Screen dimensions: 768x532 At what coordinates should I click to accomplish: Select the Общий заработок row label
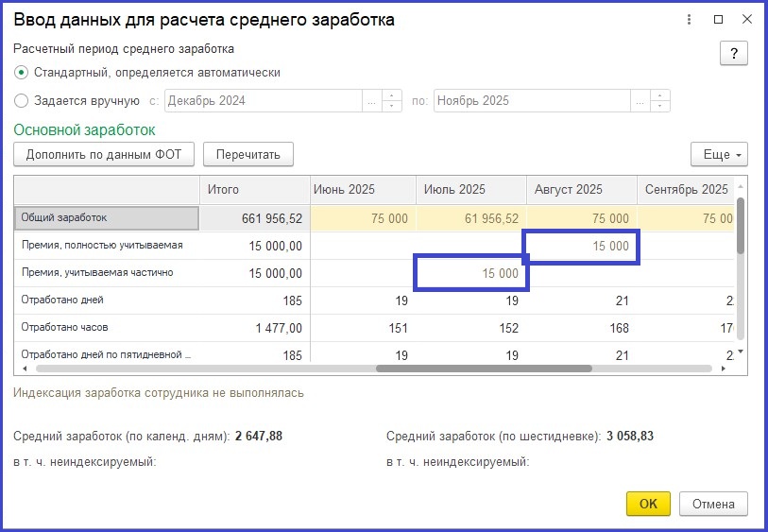tap(106, 218)
